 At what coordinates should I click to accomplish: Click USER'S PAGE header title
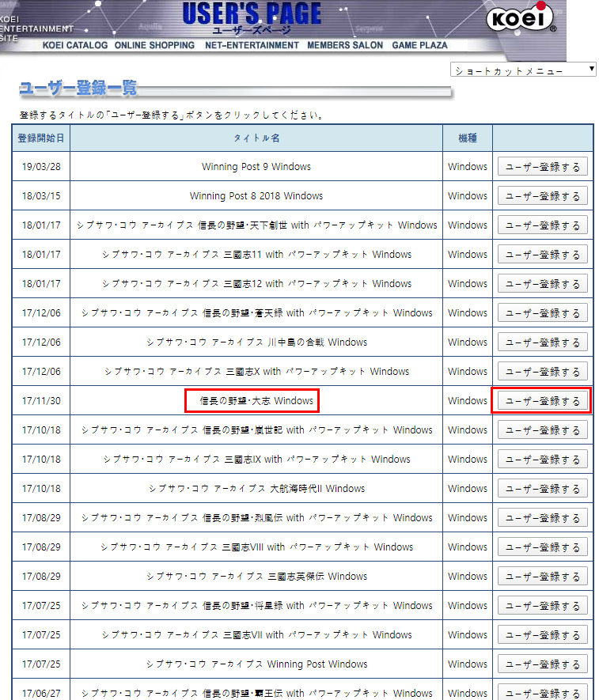point(252,14)
